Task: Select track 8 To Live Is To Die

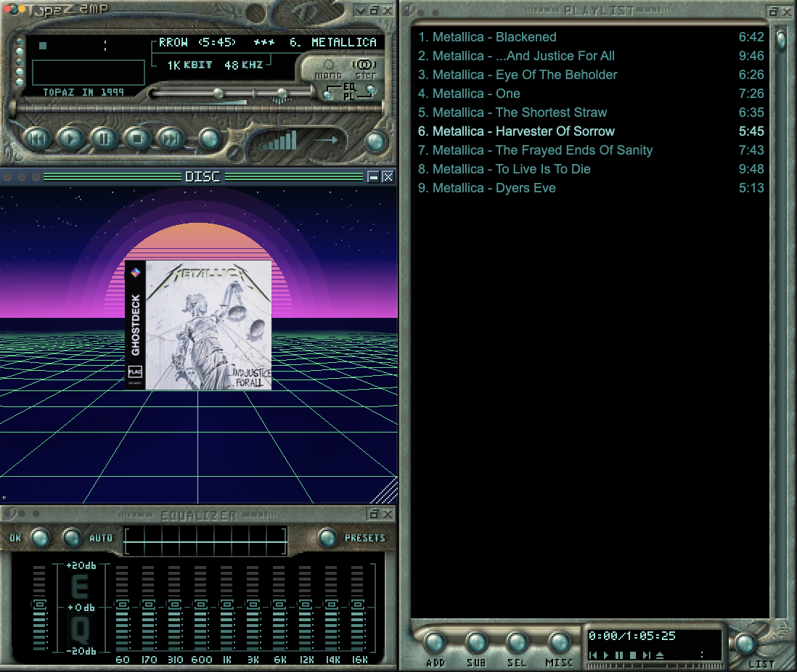Action: click(x=591, y=169)
